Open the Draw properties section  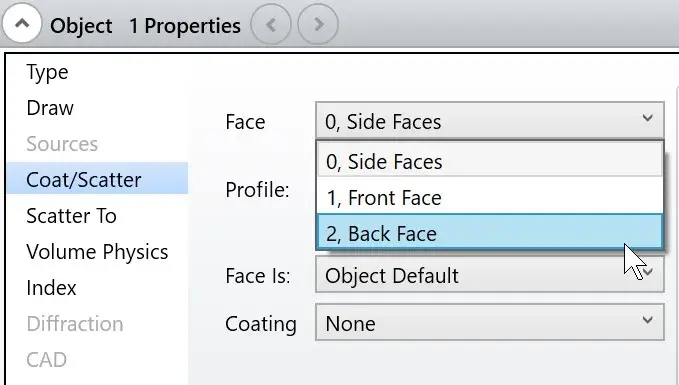(x=50, y=108)
